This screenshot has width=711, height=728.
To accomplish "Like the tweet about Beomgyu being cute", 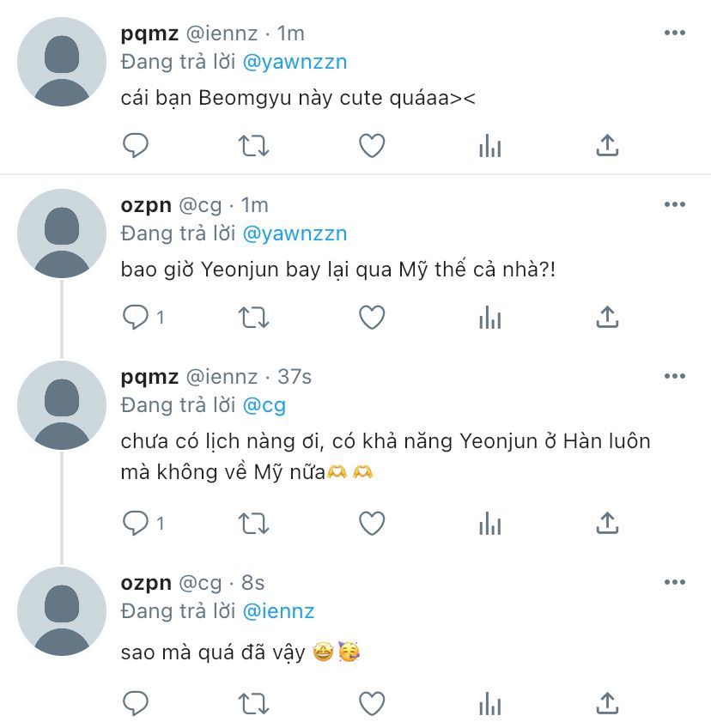I will pos(372,145).
